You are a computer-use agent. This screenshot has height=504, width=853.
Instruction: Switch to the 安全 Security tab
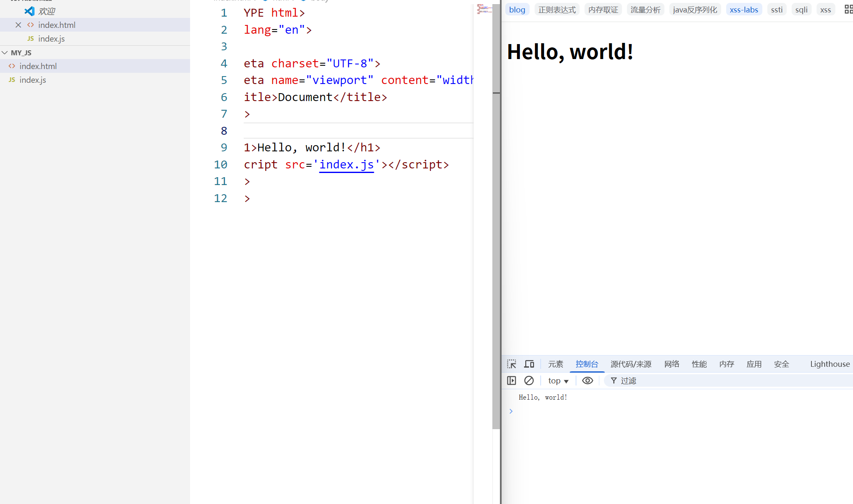(x=781, y=364)
